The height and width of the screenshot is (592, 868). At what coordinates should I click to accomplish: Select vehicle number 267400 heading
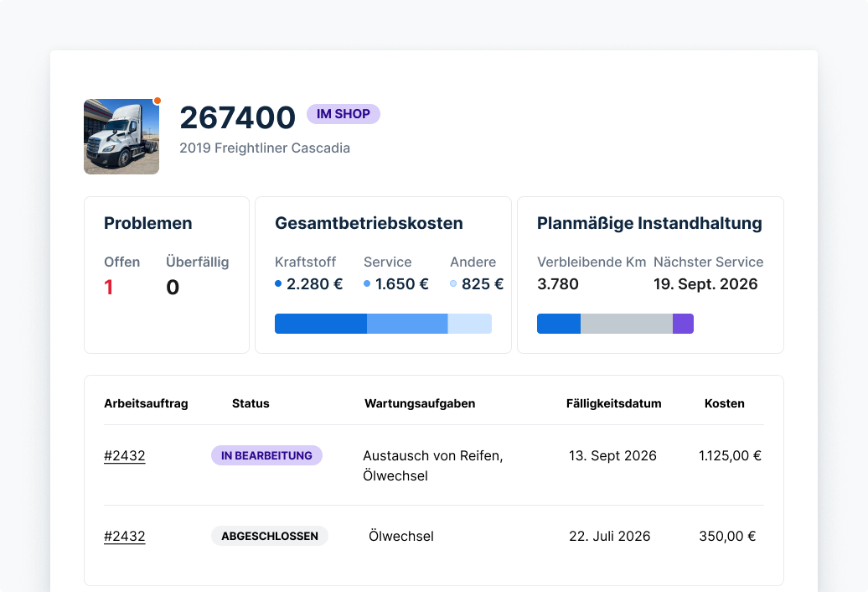point(237,117)
